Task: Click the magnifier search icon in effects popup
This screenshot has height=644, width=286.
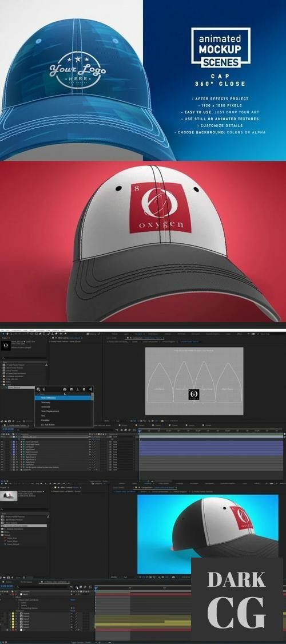Action: 38,389
